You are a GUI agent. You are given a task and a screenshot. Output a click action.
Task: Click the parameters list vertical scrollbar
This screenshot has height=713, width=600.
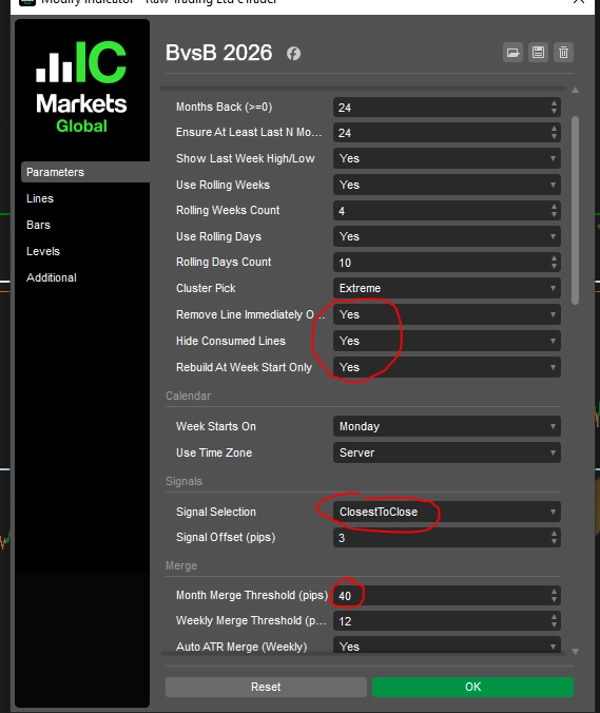pyautogui.click(x=574, y=210)
